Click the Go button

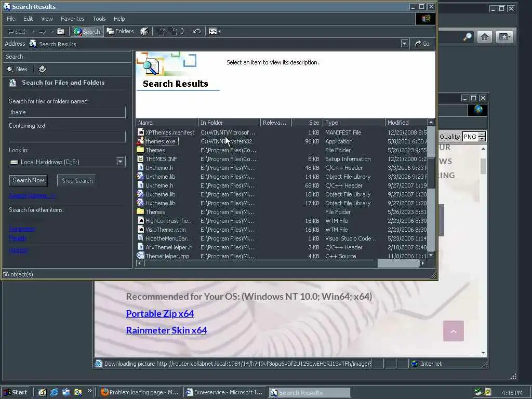click(422, 44)
